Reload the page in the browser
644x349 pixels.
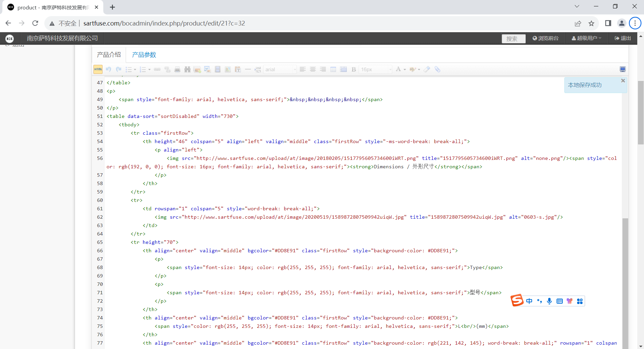pos(35,23)
